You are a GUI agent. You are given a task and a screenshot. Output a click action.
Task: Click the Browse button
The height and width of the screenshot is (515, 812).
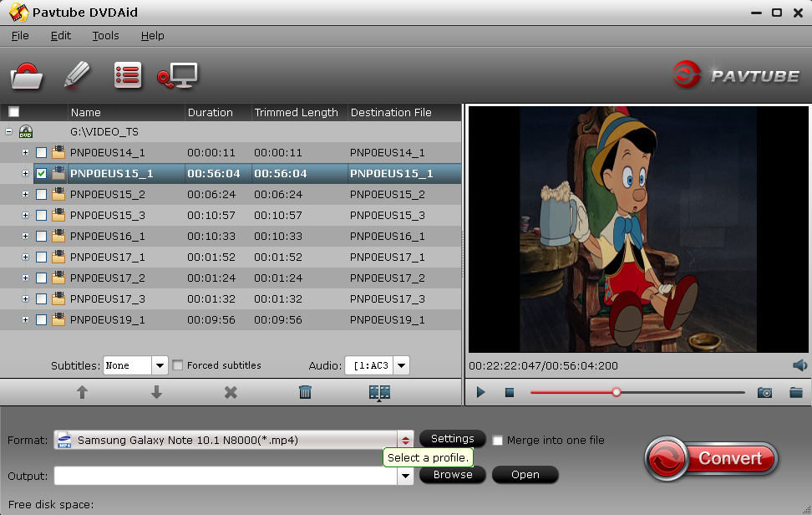[453, 475]
